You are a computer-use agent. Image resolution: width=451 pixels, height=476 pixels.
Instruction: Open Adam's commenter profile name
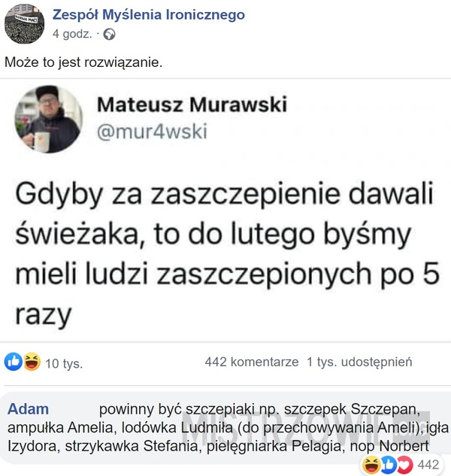click(28, 409)
